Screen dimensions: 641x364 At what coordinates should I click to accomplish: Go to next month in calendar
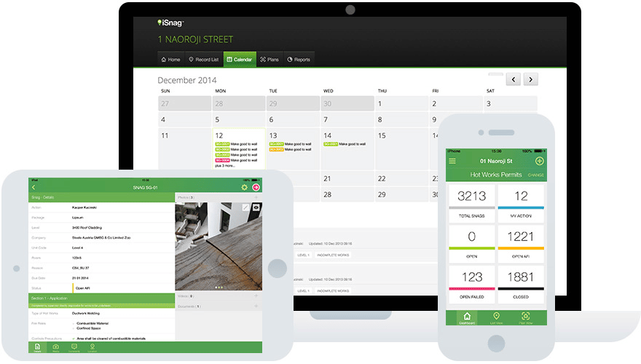point(530,79)
